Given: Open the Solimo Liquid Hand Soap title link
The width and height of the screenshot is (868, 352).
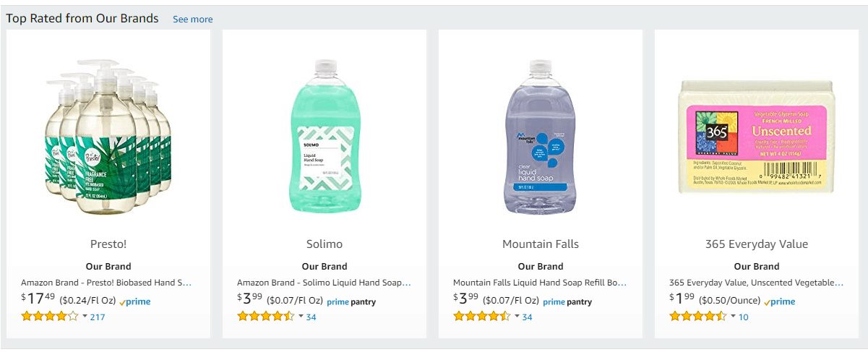Looking at the screenshot, I should (x=323, y=283).
